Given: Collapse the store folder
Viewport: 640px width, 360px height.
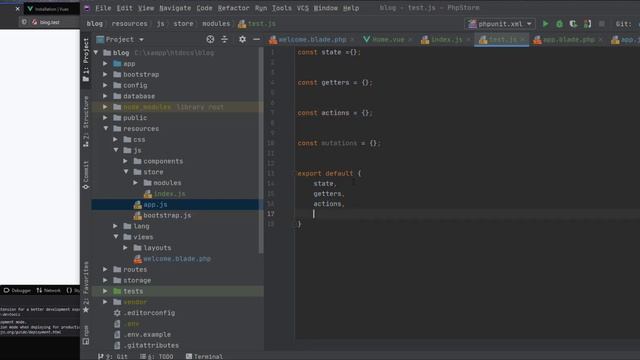Looking at the screenshot, I should click(126, 172).
